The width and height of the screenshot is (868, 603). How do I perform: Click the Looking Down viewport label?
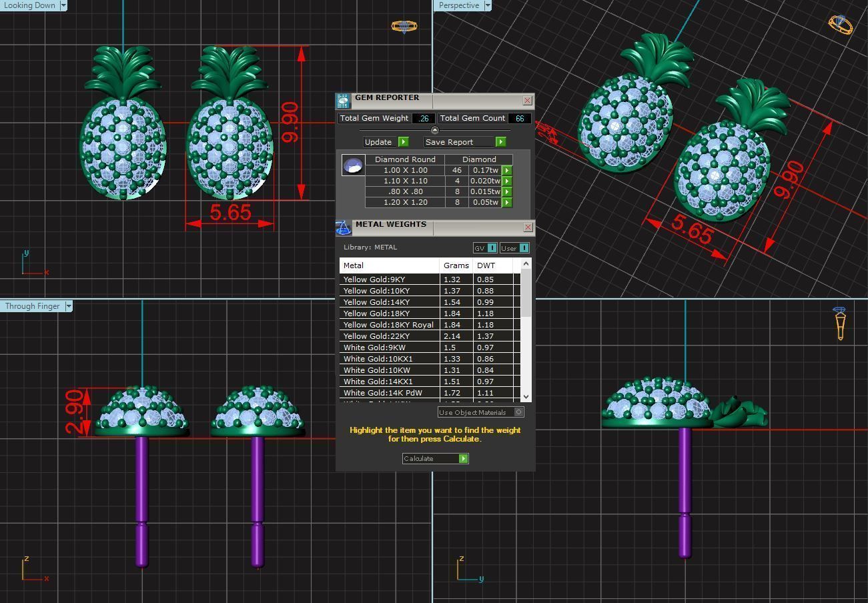click(29, 5)
